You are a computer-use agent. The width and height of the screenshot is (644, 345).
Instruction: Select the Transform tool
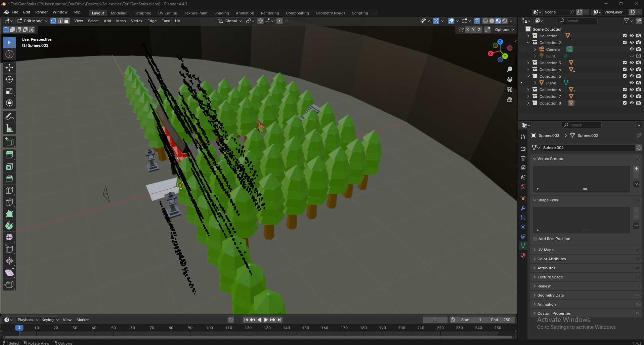[9, 103]
